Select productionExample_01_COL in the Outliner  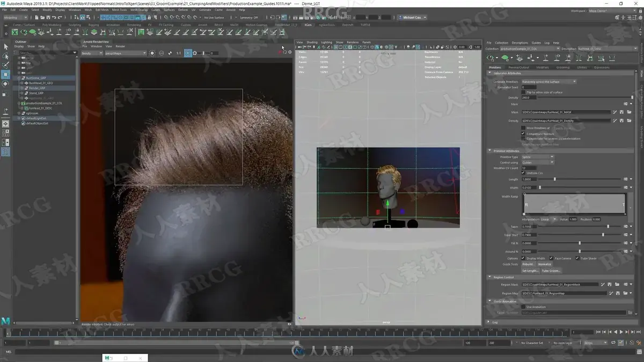coord(43,103)
